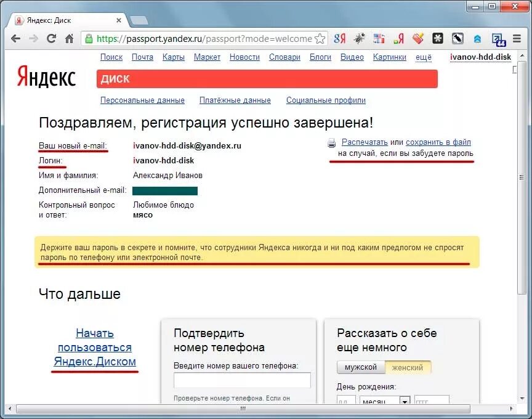Open the Поиск link in top navigation

[x=111, y=57]
